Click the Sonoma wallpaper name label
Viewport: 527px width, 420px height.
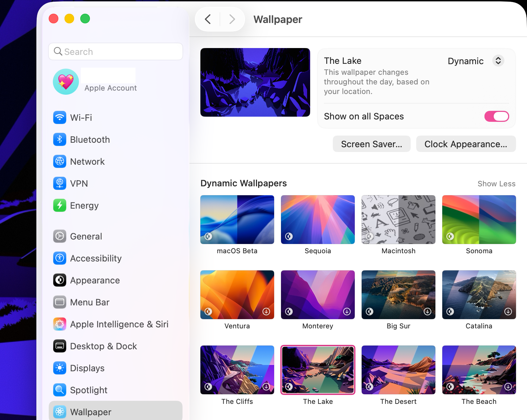click(x=479, y=251)
